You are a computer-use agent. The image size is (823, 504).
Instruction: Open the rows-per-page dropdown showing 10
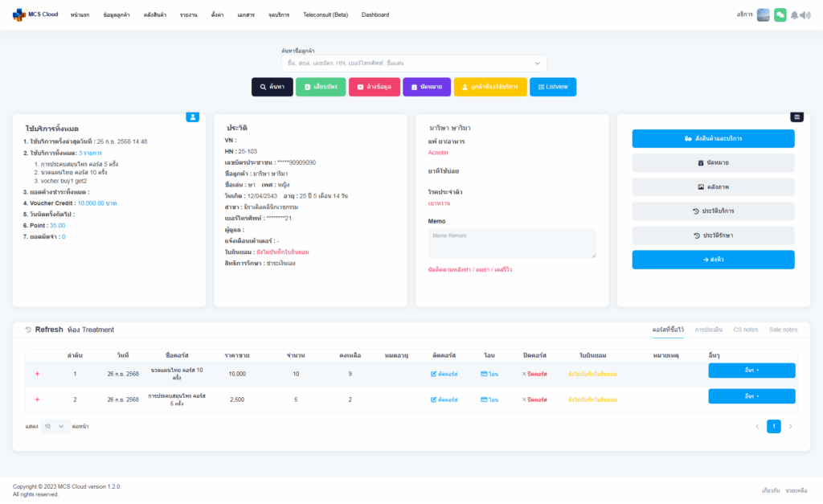[x=55, y=426]
